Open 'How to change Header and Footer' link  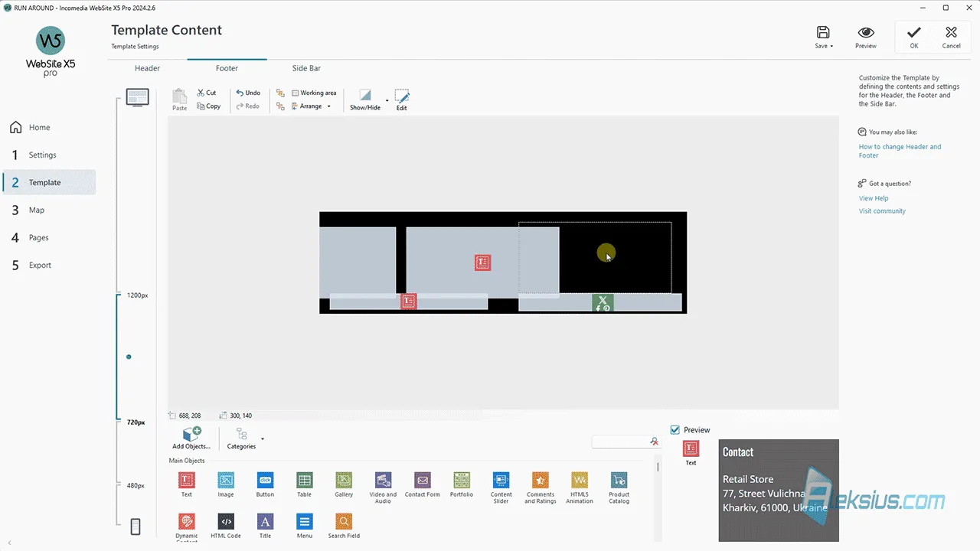coord(900,151)
